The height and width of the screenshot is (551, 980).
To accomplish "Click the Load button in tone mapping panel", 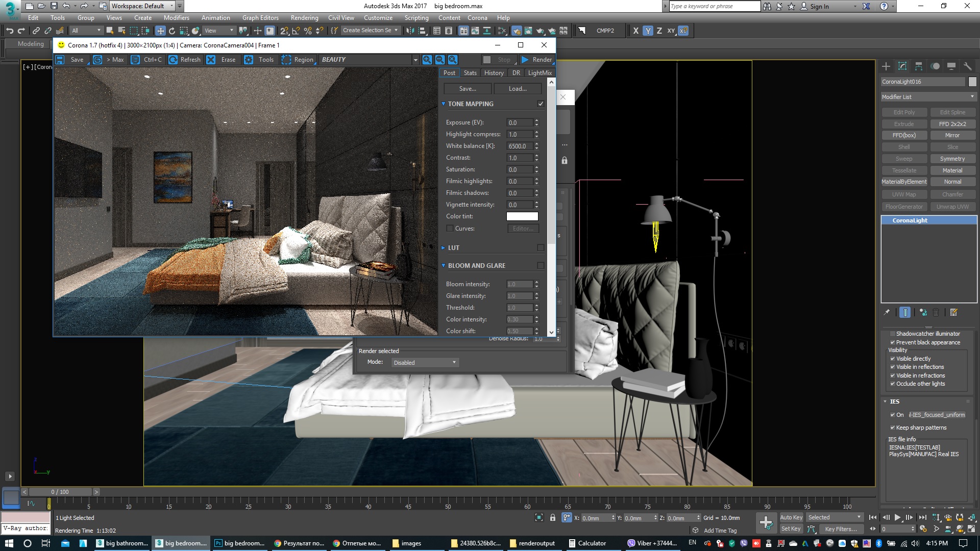I will pyautogui.click(x=517, y=88).
